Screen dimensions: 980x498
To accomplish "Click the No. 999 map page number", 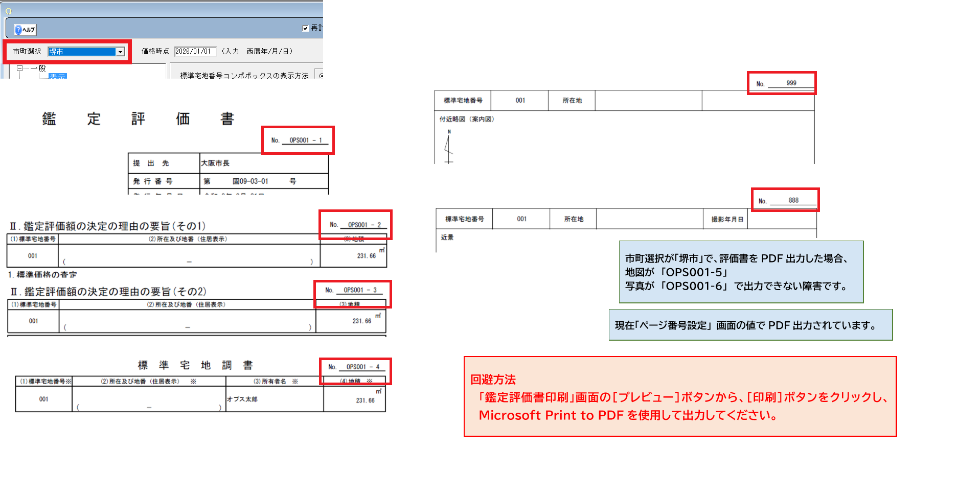I will (790, 83).
